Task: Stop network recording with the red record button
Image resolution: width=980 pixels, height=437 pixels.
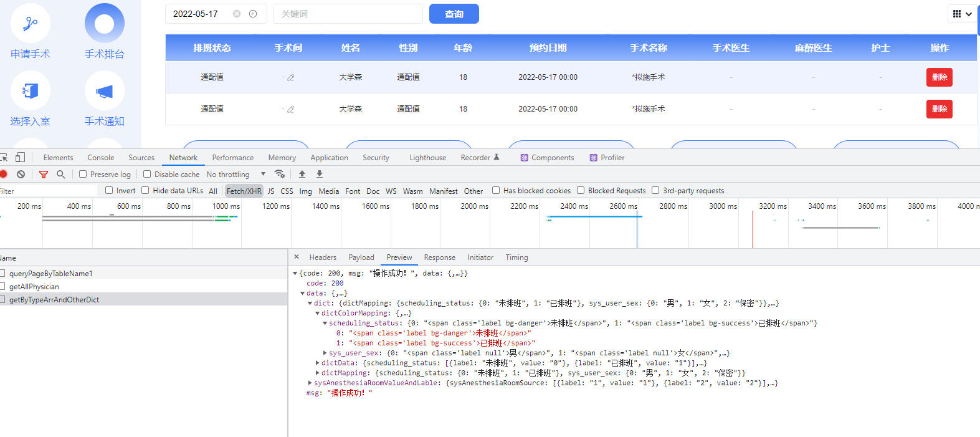Action: pos(3,174)
